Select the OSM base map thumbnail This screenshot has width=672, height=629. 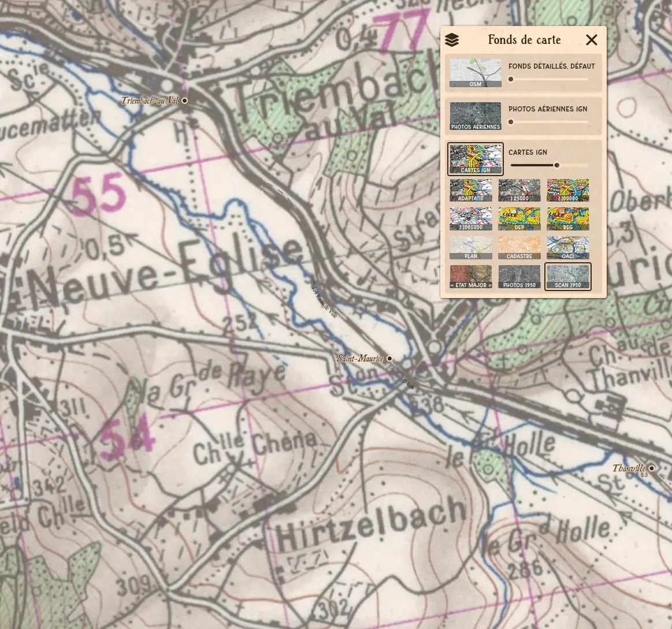(476, 73)
